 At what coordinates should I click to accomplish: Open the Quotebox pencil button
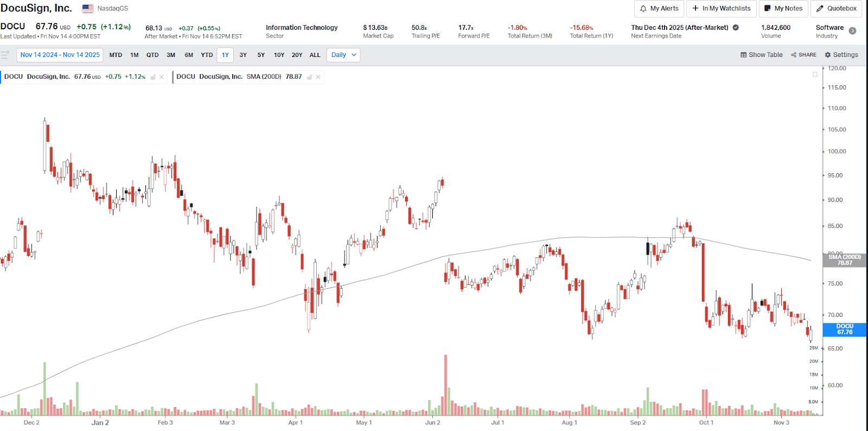point(837,9)
